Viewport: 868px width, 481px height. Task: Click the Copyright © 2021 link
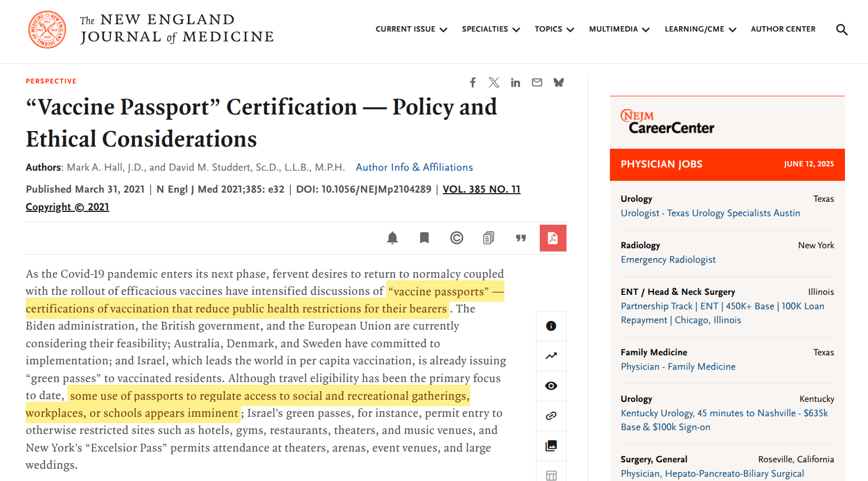pos(67,207)
